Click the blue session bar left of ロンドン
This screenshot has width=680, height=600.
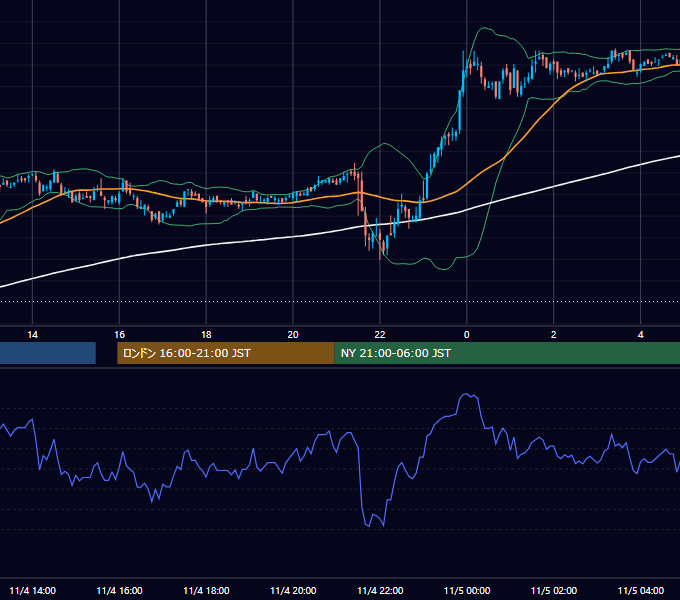pos(48,353)
